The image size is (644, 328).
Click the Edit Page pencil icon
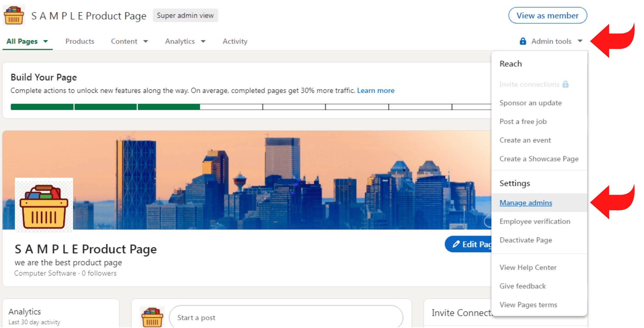coord(456,243)
